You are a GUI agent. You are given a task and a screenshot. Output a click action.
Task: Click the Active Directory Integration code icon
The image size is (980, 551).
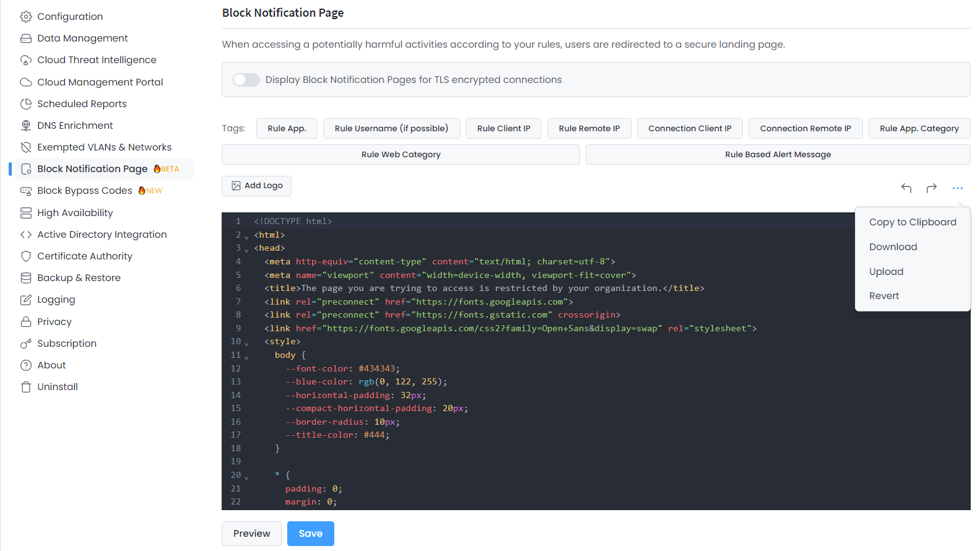click(26, 235)
